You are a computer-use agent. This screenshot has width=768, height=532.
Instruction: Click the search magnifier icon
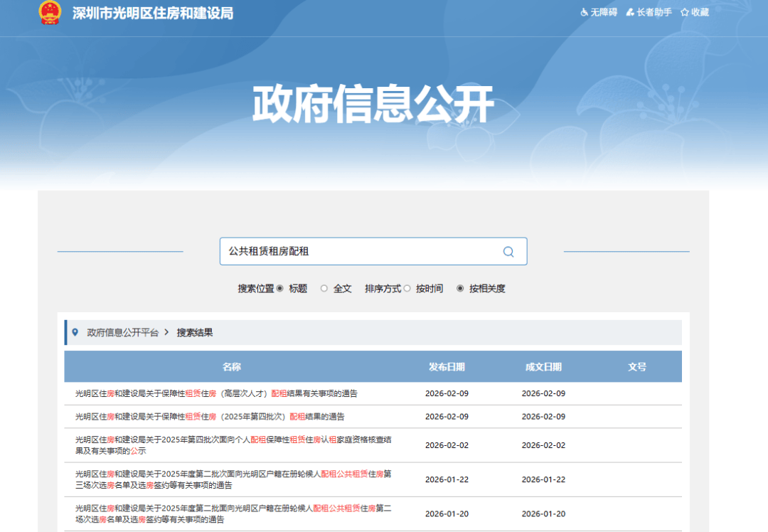508,251
